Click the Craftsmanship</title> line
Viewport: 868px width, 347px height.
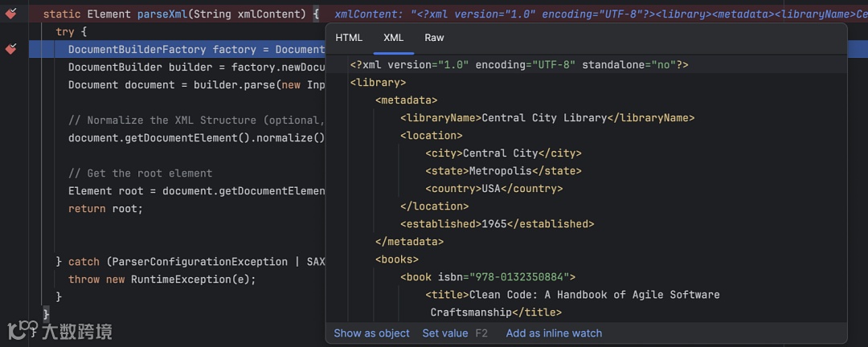coord(497,312)
